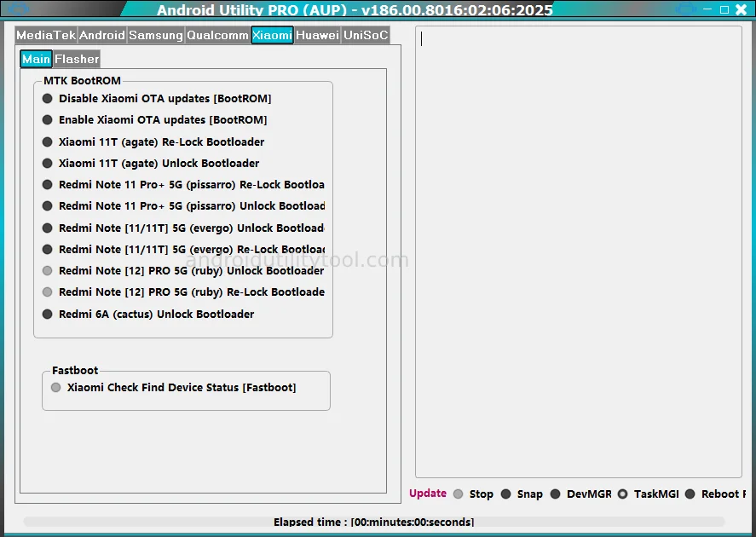Switch to the UniSoC tab
Screen dimensions: 756x537
[x=366, y=35]
